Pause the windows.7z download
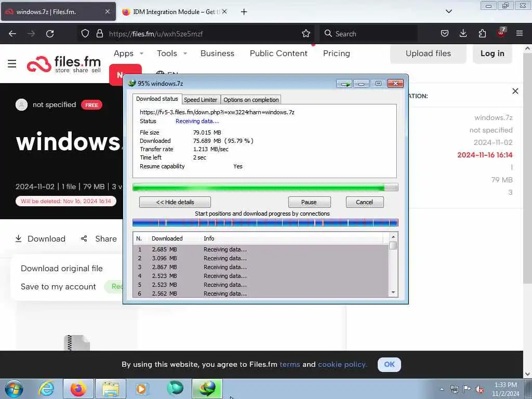Screen dimensions: 532x399 (x=309, y=202)
